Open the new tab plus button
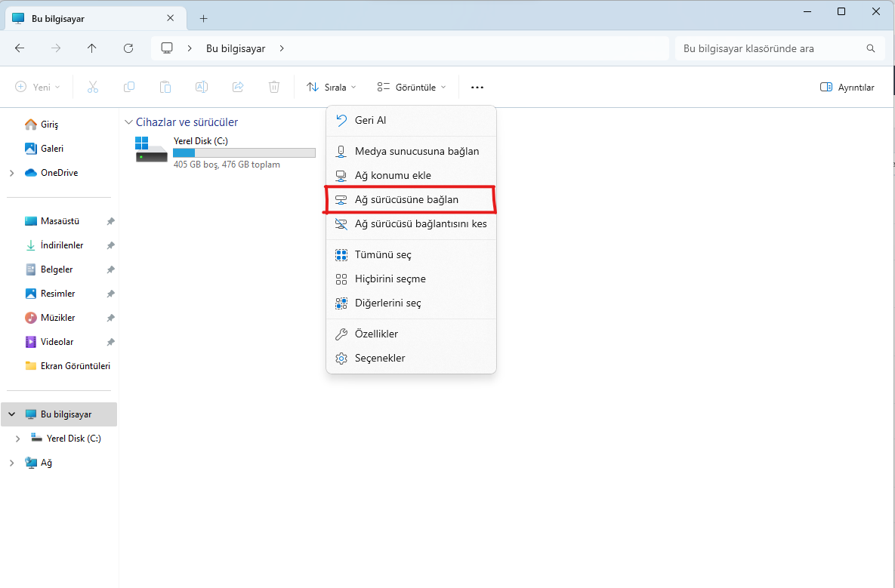 click(203, 18)
